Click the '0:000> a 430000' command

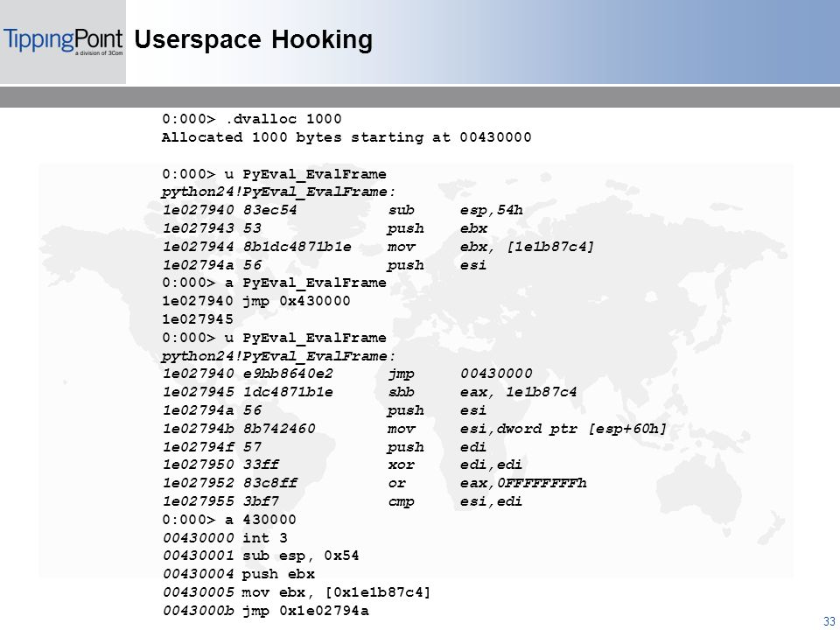click(x=228, y=520)
